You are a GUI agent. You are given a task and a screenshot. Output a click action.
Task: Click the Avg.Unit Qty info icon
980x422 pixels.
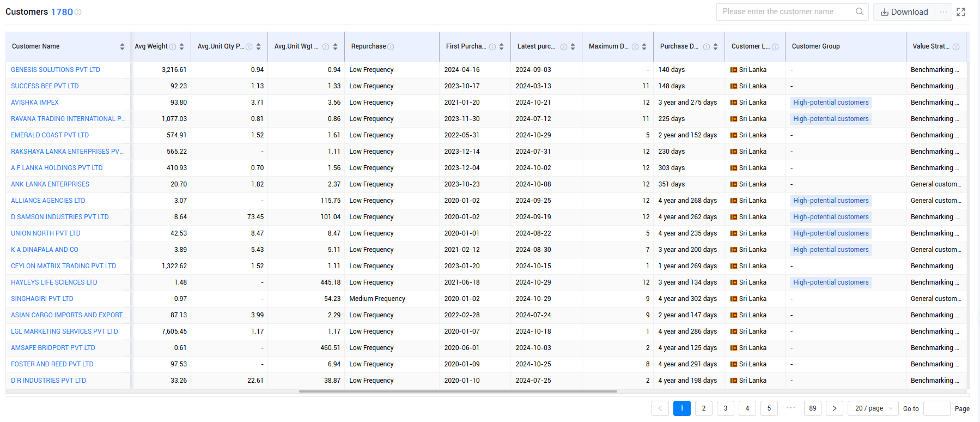249,47
